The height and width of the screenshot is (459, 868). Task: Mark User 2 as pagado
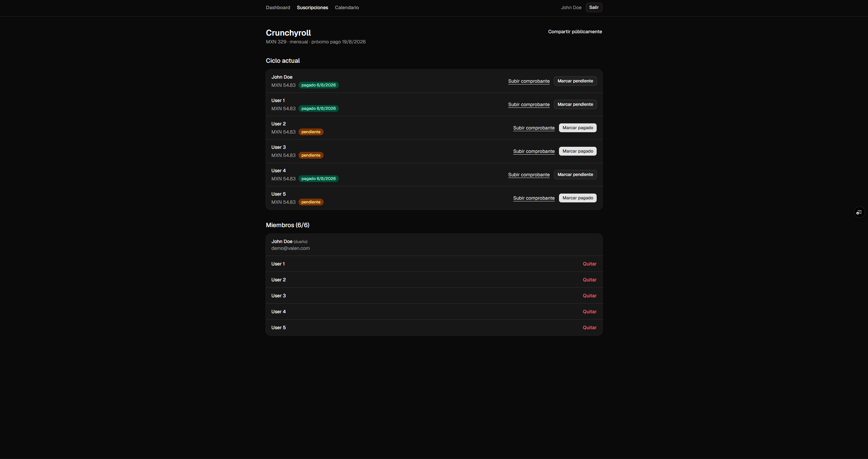click(578, 128)
